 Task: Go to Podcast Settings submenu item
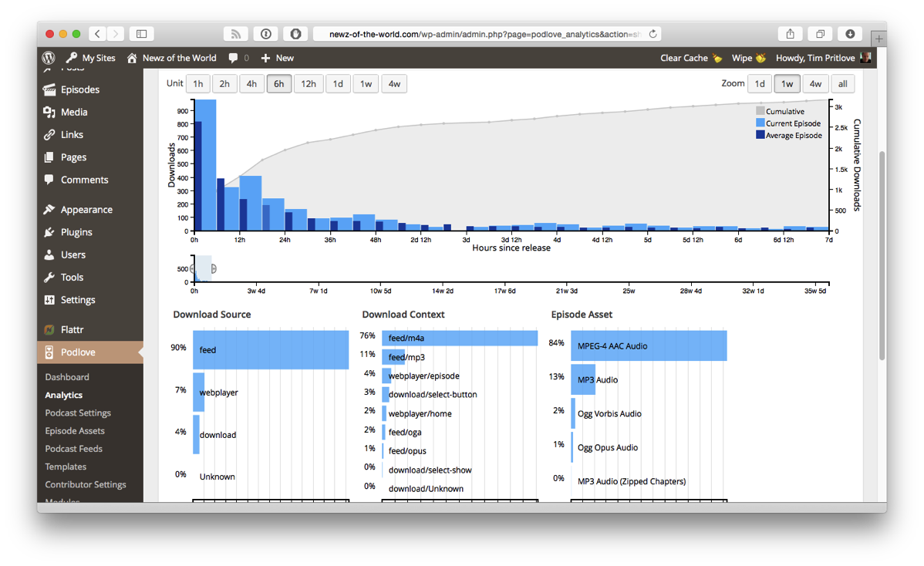coord(78,413)
